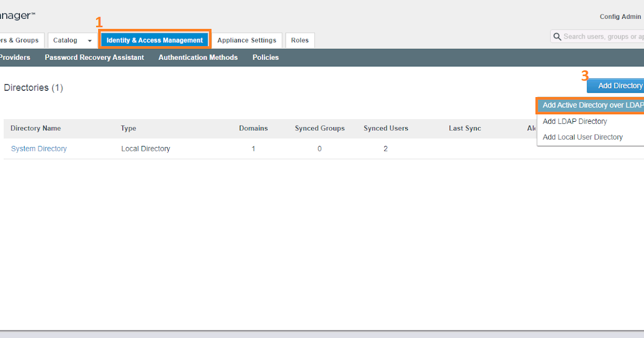Click the search magnifier icon
Screen dimensions: 644x338
[557, 36]
